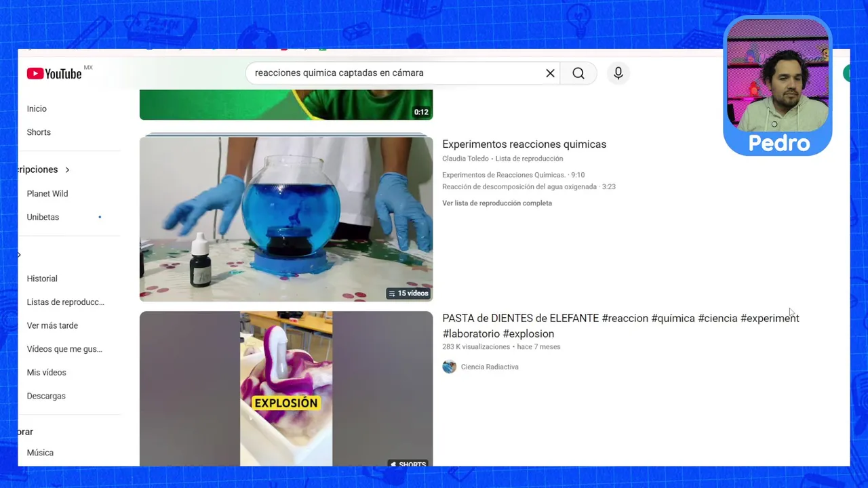Open the EXPLOSIÓN elephant toothpaste short thumbnail
The height and width of the screenshot is (488, 868).
285,389
